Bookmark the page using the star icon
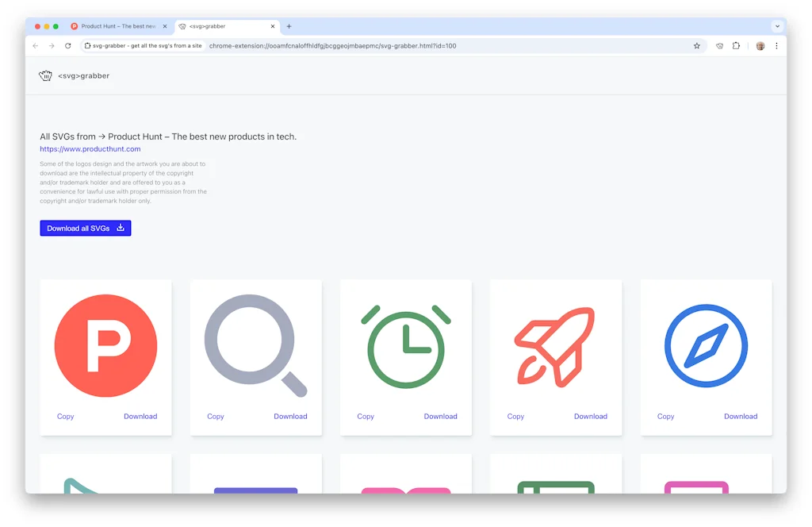The image size is (812, 527). [x=697, y=46]
